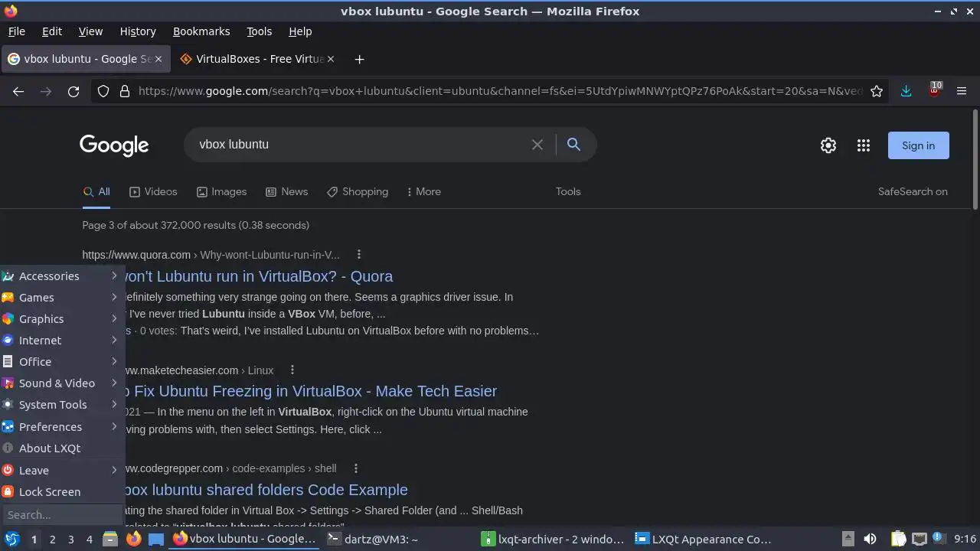
Task: Open the Google apps grid
Action: pos(864,145)
